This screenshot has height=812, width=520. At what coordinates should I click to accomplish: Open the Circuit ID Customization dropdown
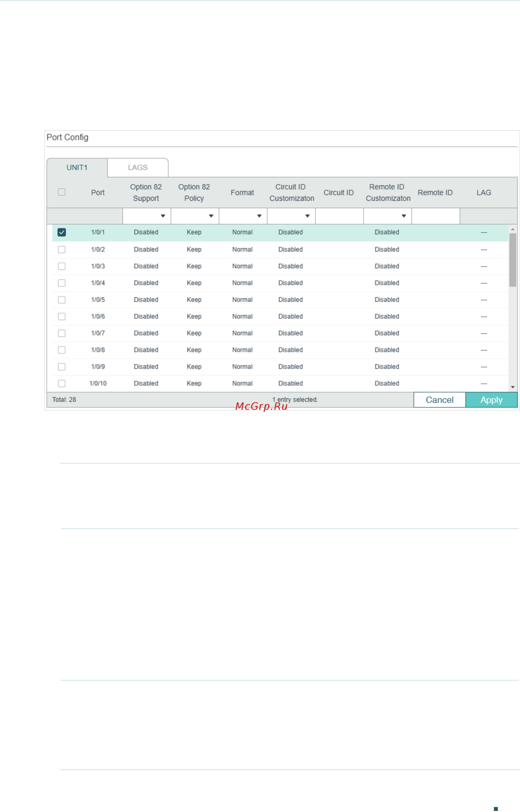[x=291, y=216]
